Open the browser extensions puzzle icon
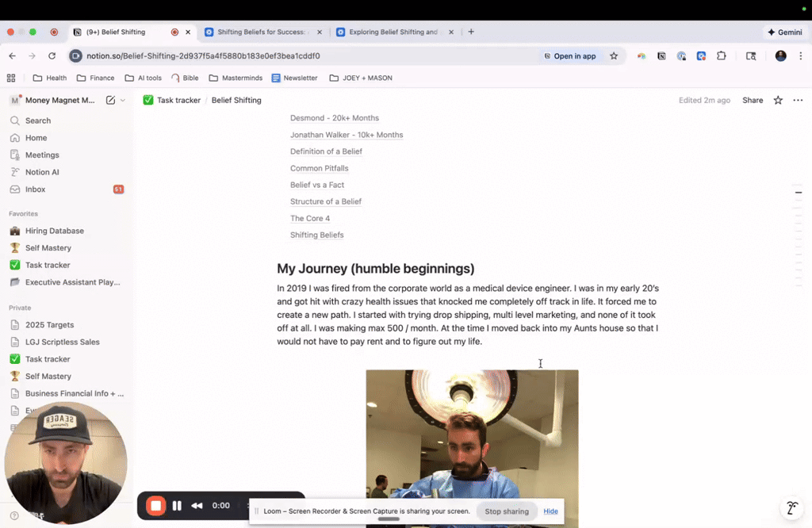812x528 pixels. tap(722, 56)
